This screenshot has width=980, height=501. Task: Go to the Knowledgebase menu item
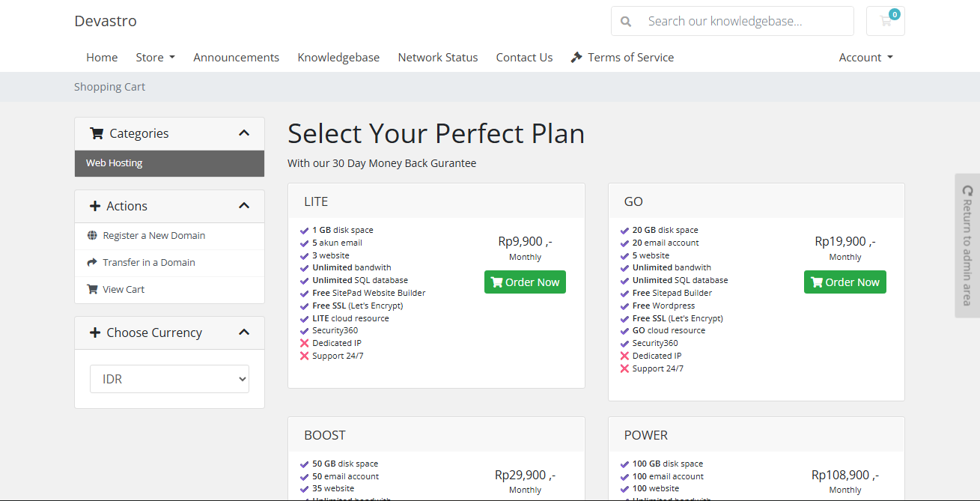click(x=338, y=58)
